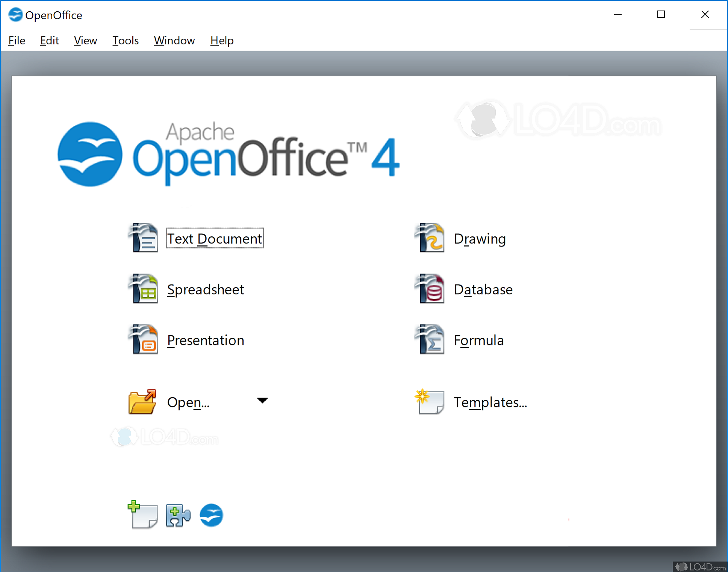
Task: Open the Tools menu
Action: (126, 40)
